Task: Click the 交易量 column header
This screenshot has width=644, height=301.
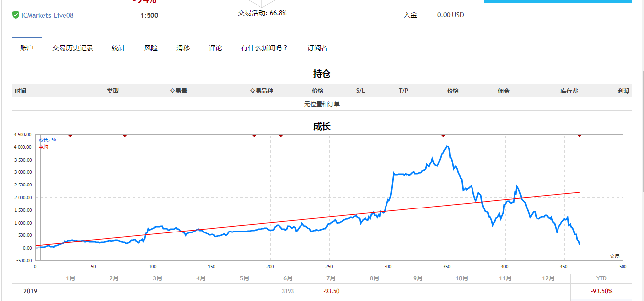Action: 178,91
